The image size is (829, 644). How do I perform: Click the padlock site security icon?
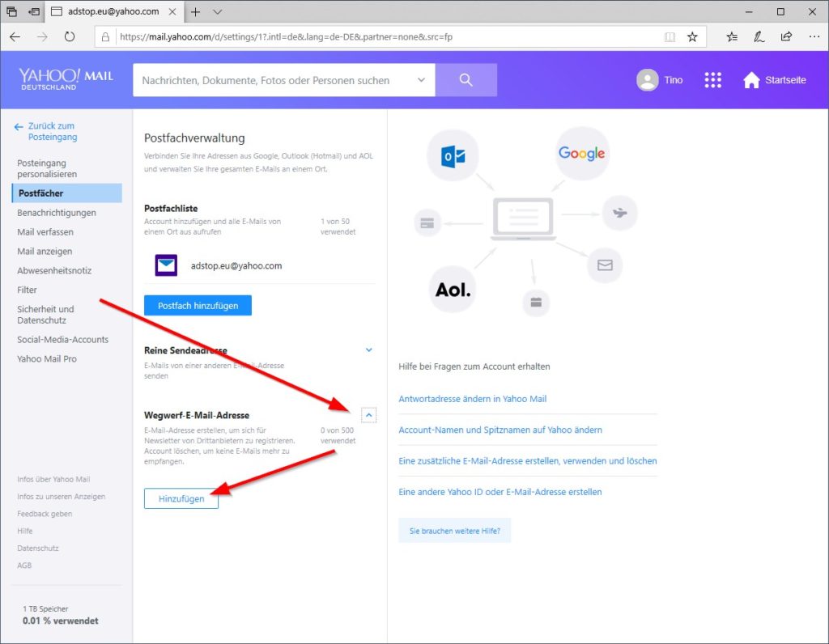point(106,37)
